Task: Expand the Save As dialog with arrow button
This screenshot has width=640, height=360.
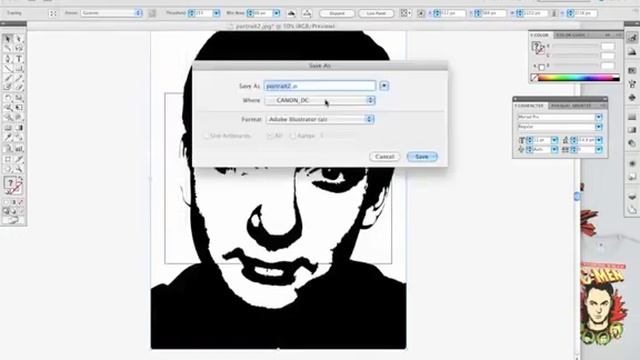Action: point(384,86)
